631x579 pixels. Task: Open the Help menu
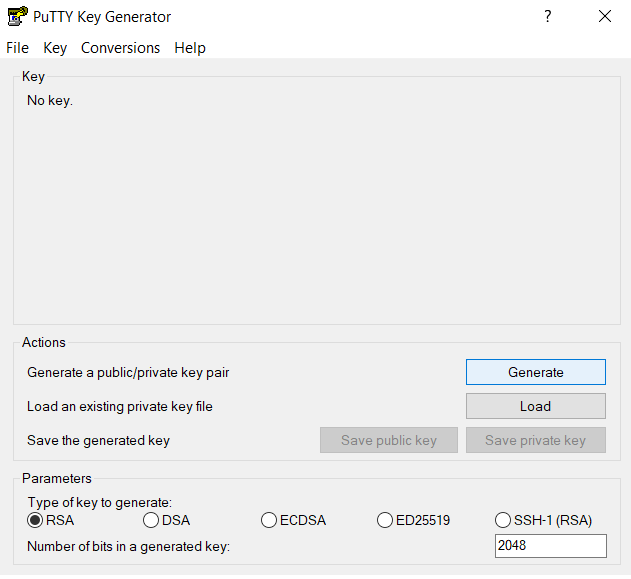click(189, 48)
